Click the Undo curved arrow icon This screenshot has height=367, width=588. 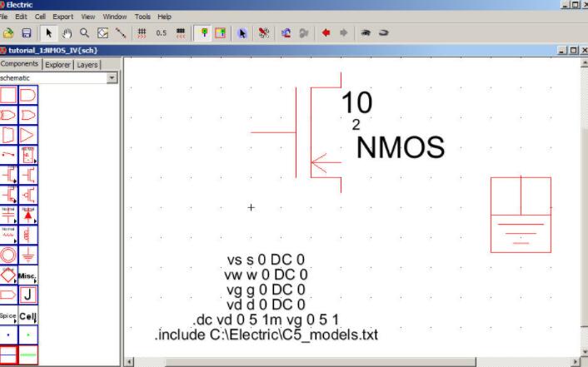[286, 33]
